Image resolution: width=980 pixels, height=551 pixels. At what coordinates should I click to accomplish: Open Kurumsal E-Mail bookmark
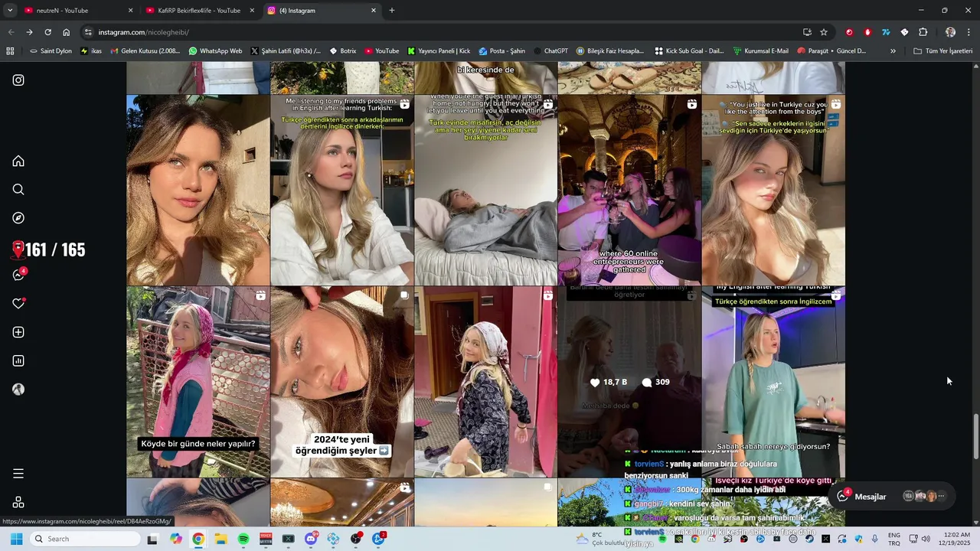761,51
